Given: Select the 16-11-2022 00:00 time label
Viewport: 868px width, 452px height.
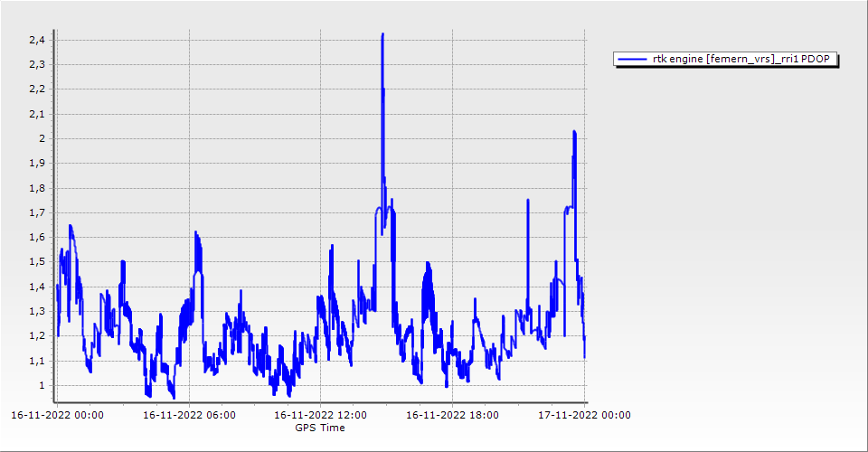Looking at the screenshot, I should pyautogui.click(x=57, y=416).
